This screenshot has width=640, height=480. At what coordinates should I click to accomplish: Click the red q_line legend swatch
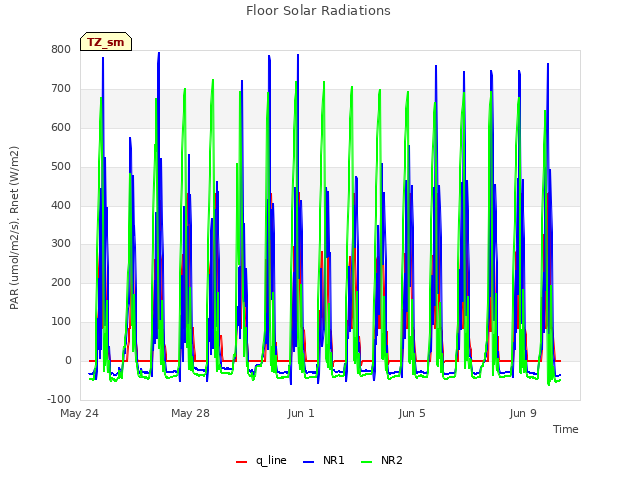tap(241, 462)
